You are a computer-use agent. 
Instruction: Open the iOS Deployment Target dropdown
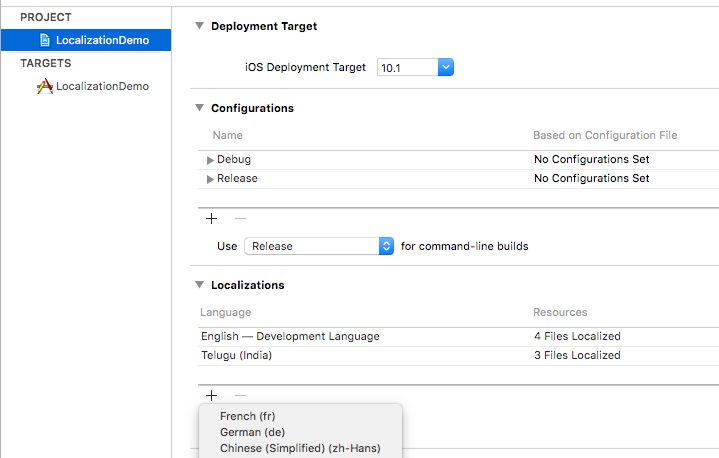[x=446, y=68]
